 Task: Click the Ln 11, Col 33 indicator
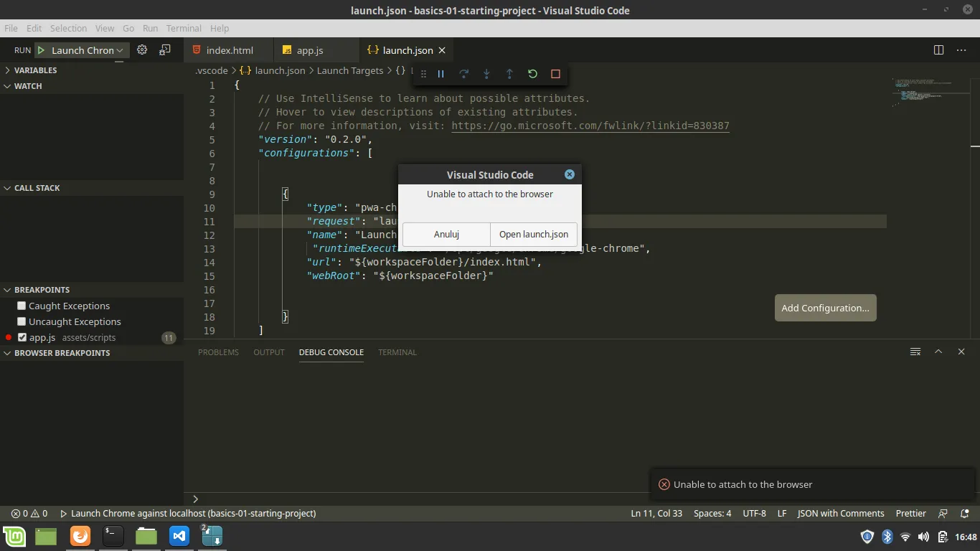[656, 514]
